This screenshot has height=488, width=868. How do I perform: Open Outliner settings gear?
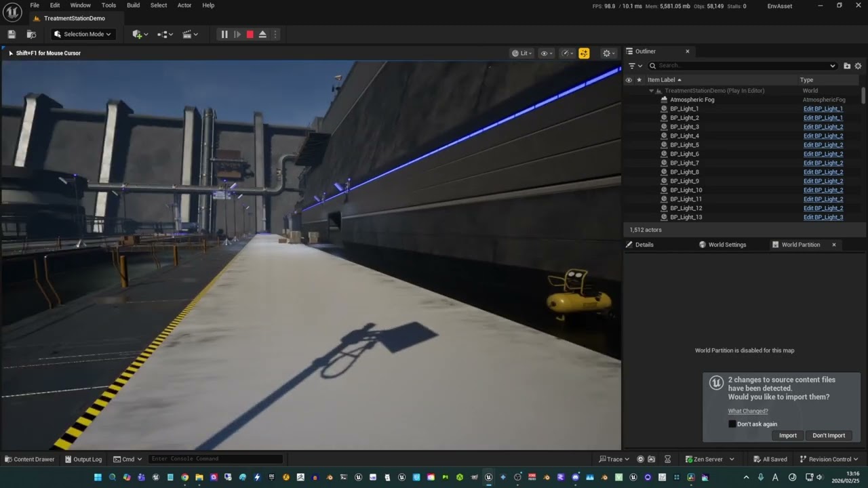click(858, 66)
